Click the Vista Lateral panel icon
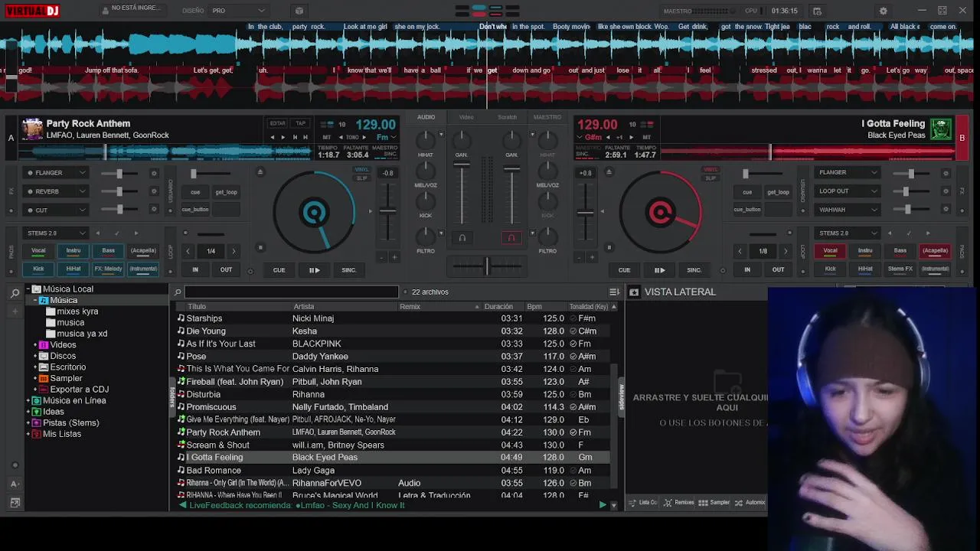Screen dimensions: 980x551 tap(634, 292)
